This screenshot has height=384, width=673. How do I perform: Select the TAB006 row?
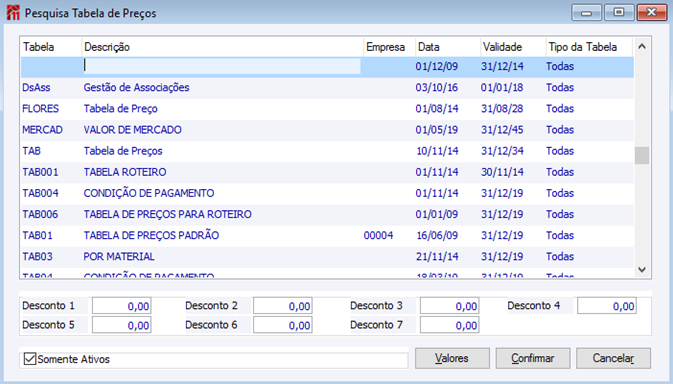[x=327, y=214]
